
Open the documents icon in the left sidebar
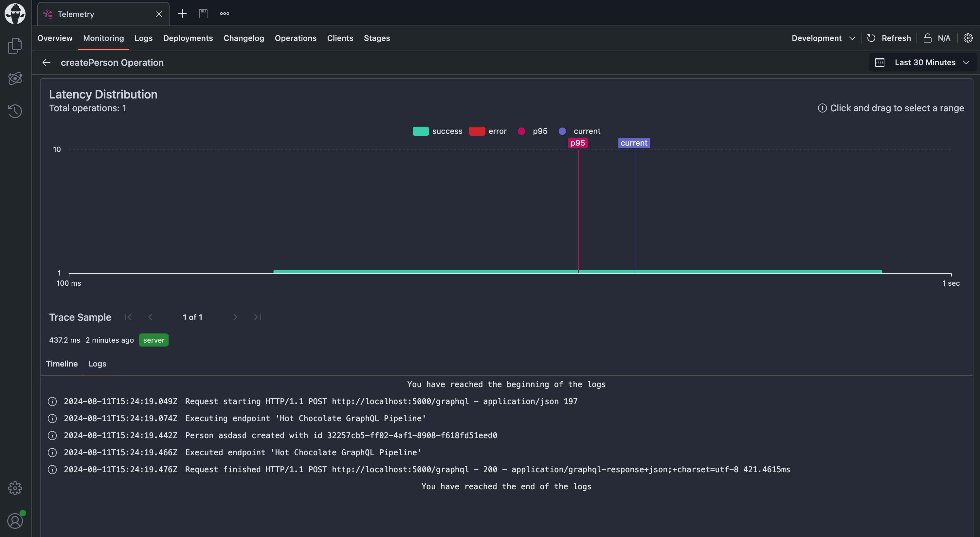pyautogui.click(x=15, y=45)
